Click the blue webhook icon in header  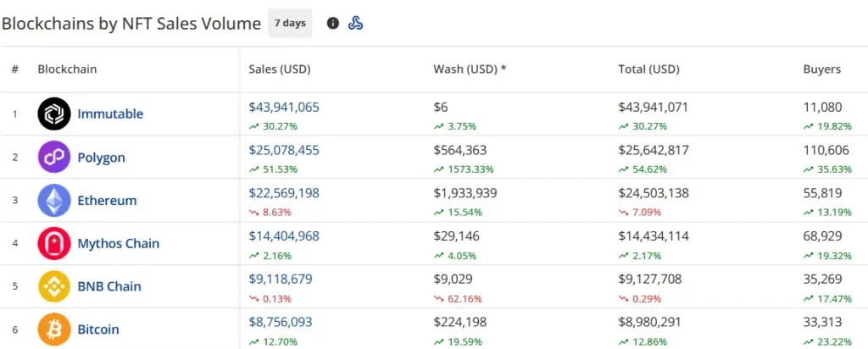pyautogui.click(x=355, y=23)
